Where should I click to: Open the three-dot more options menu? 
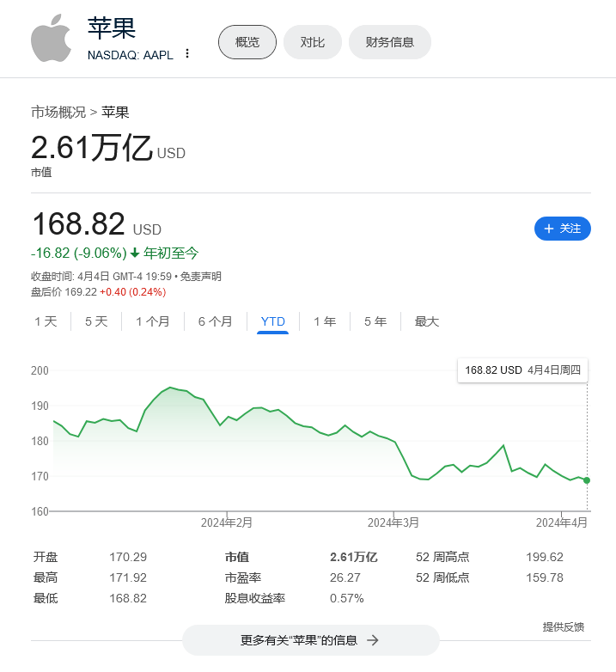tap(187, 53)
